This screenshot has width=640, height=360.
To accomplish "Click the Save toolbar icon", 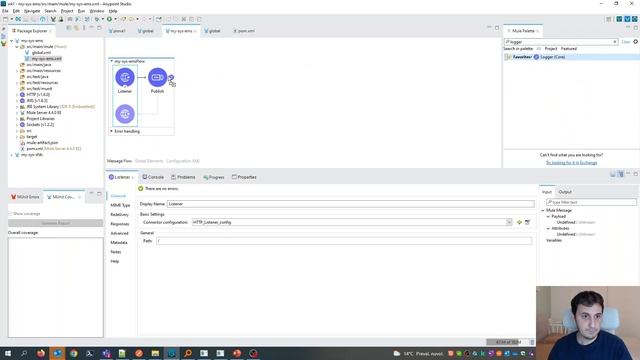I will 26,19.
